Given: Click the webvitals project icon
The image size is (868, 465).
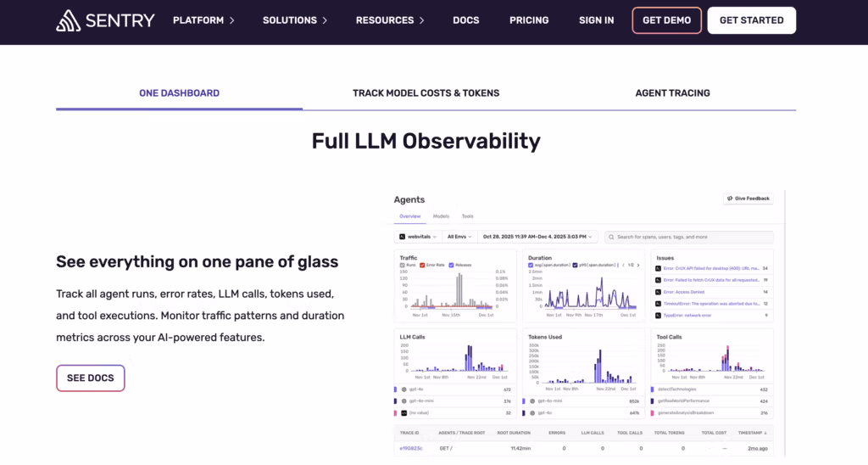Looking at the screenshot, I should click(403, 237).
